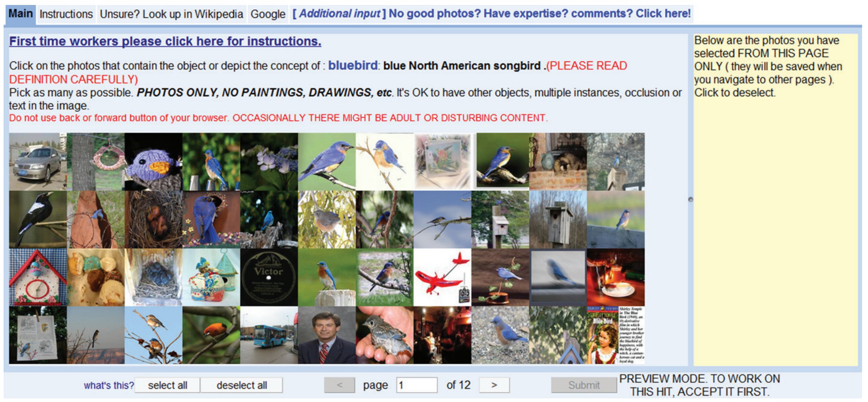Open first time workers instructions link

click(165, 41)
